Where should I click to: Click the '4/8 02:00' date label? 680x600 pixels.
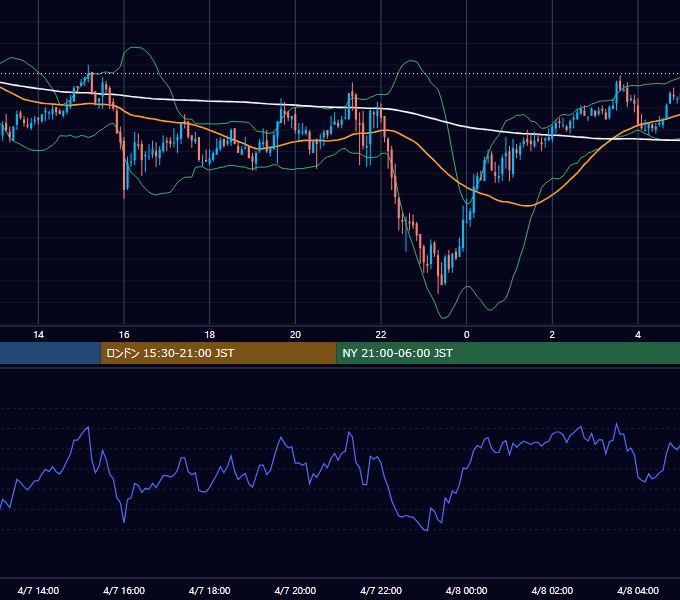pyautogui.click(x=552, y=590)
